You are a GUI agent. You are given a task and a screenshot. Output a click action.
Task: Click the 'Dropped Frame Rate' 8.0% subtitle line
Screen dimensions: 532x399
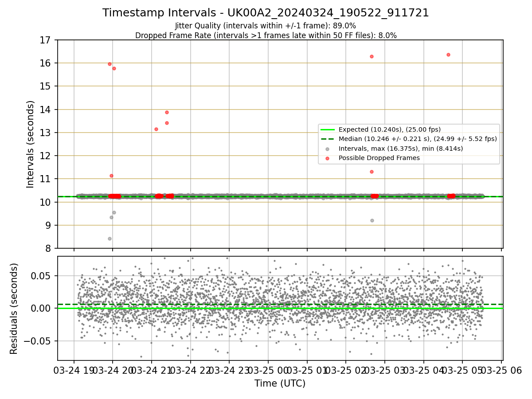(x=266, y=35)
